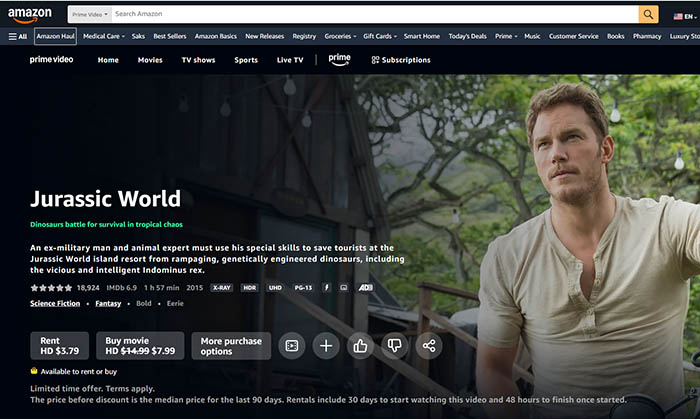This screenshot has width=700, height=419.
Task: Open the TV shows tab
Action: (x=198, y=60)
